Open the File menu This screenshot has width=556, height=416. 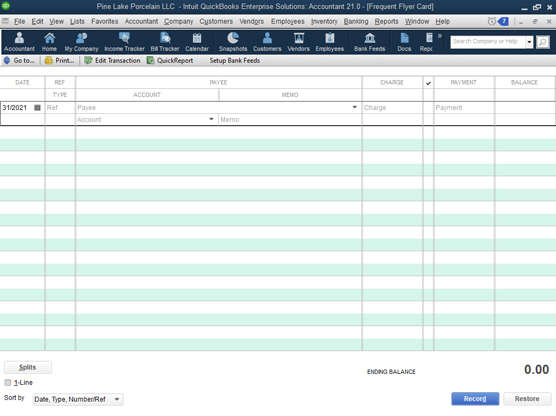tap(20, 22)
